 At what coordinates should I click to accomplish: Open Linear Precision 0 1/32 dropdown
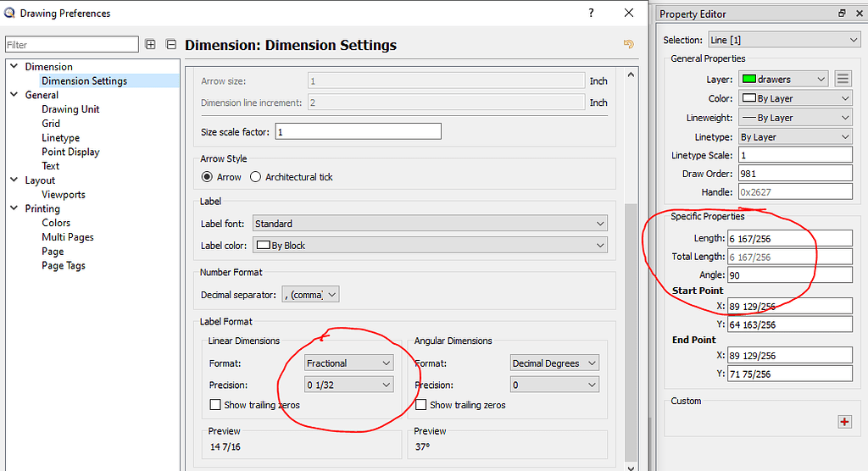[x=348, y=385]
